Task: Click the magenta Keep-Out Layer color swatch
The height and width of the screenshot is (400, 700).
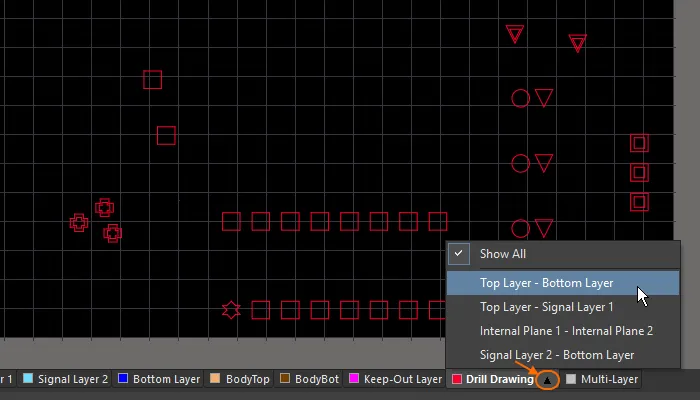Action: [354, 379]
